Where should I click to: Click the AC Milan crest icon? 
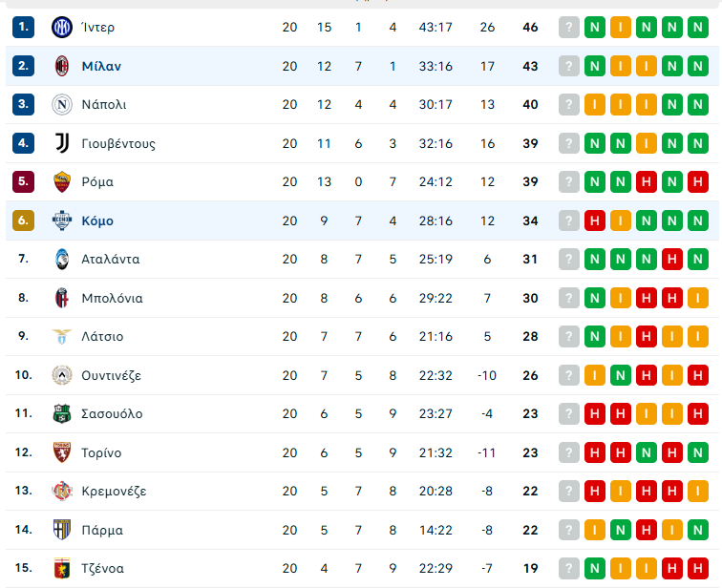pos(62,66)
